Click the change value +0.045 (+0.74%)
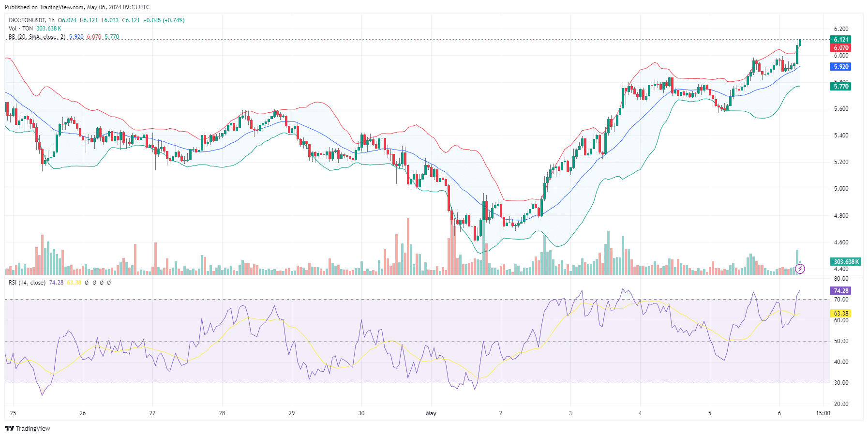 coord(164,20)
